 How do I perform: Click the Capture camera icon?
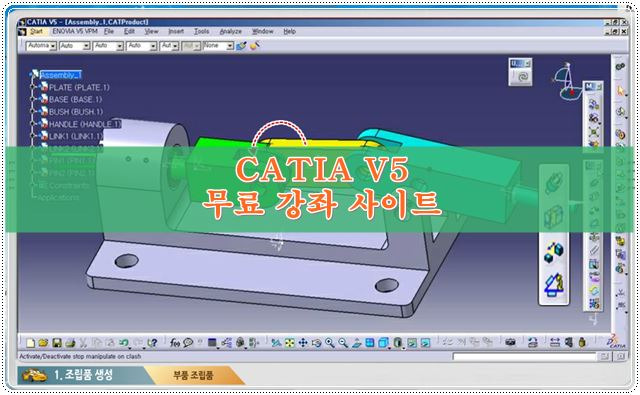[510, 343]
